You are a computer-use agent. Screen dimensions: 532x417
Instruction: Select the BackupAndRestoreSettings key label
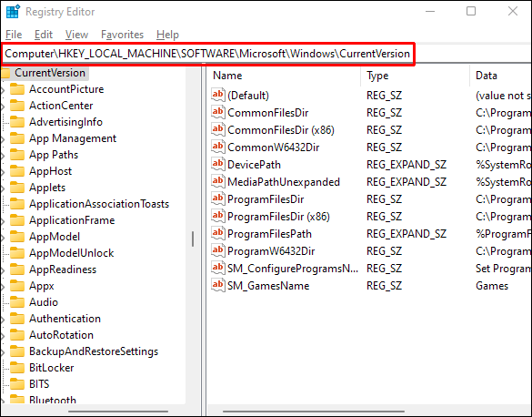[x=94, y=351]
